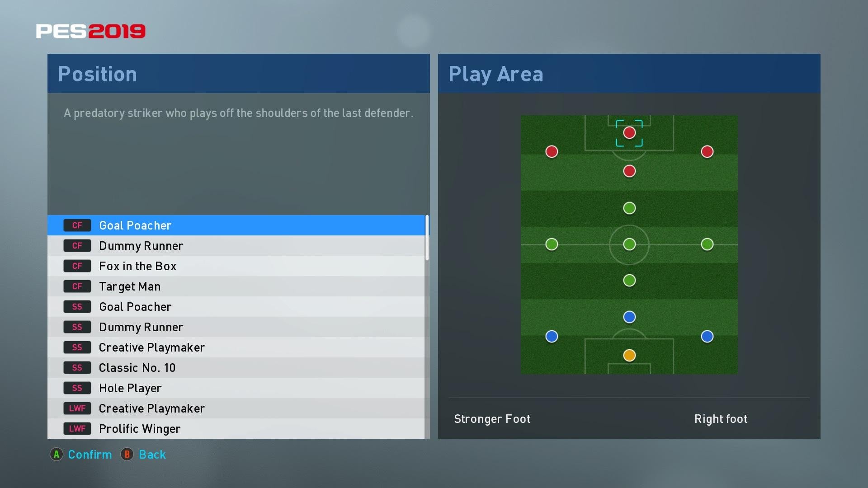Select the SS Creative Playmaker position
This screenshot has width=868, height=488.
(238, 347)
